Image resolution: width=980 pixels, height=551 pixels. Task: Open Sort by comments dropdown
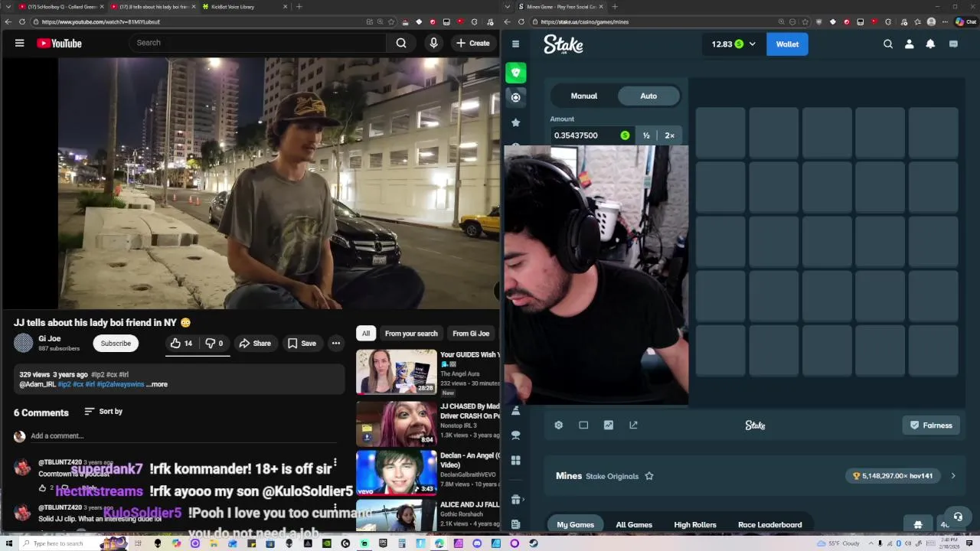click(x=103, y=412)
